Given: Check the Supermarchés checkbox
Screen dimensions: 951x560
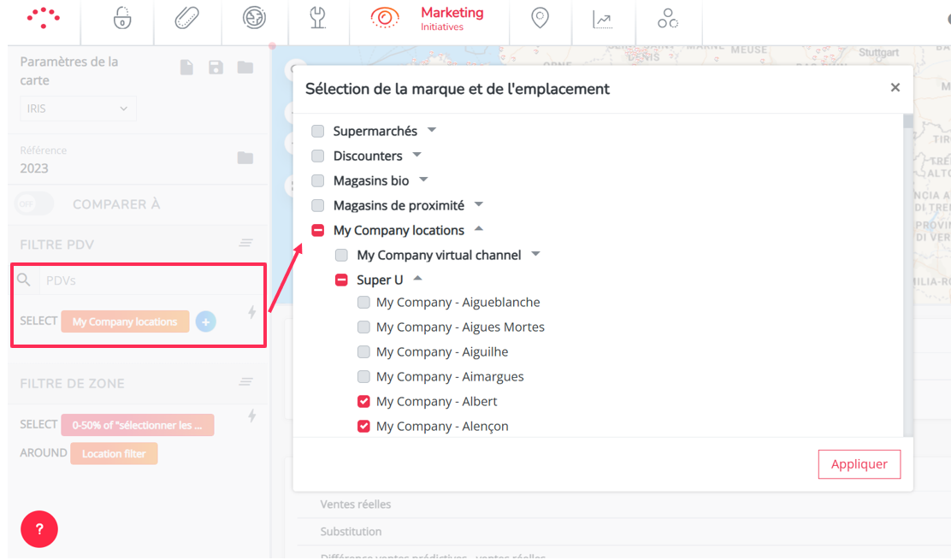Looking at the screenshot, I should pos(318,131).
